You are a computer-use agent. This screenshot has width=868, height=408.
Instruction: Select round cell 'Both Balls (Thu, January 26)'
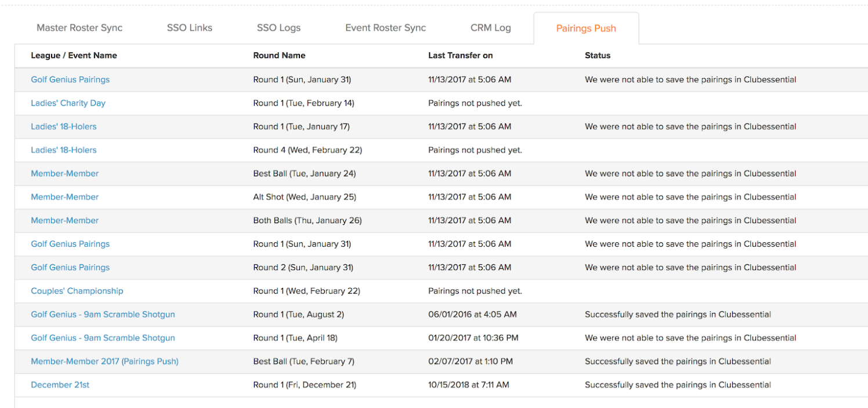click(x=308, y=220)
